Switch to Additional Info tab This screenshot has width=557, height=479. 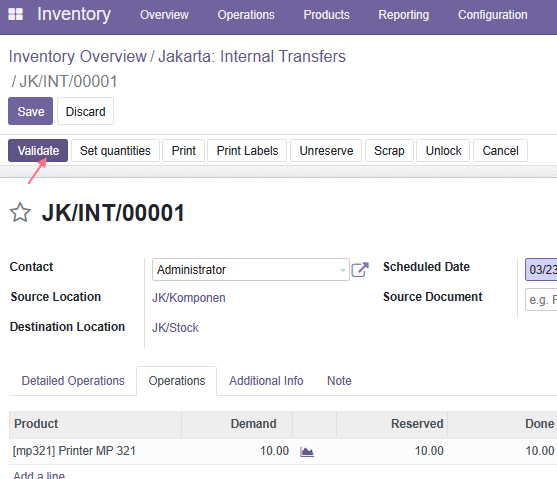click(266, 381)
